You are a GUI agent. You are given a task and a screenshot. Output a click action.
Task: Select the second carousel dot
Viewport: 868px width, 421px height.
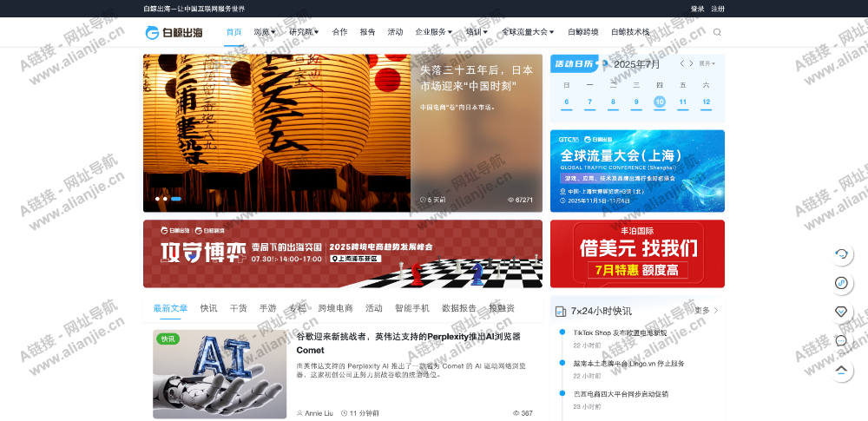click(x=165, y=199)
